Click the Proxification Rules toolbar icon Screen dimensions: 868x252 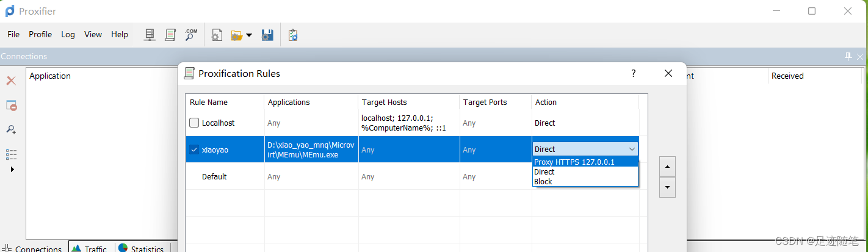(x=170, y=35)
